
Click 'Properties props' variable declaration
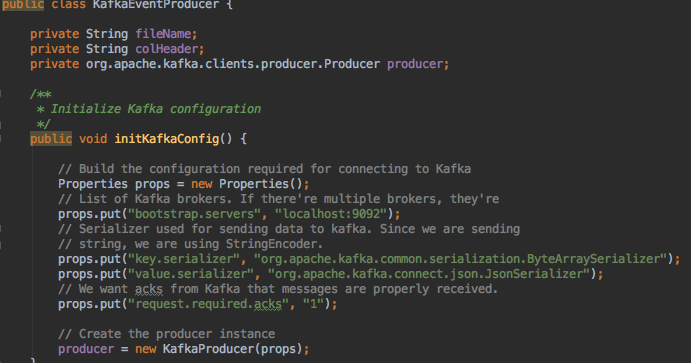(x=114, y=184)
